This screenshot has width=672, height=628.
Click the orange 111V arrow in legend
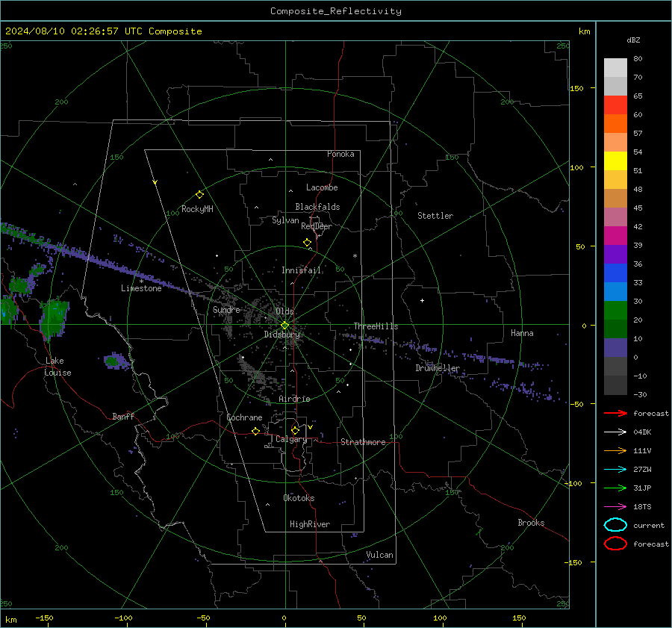[x=615, y=450]
